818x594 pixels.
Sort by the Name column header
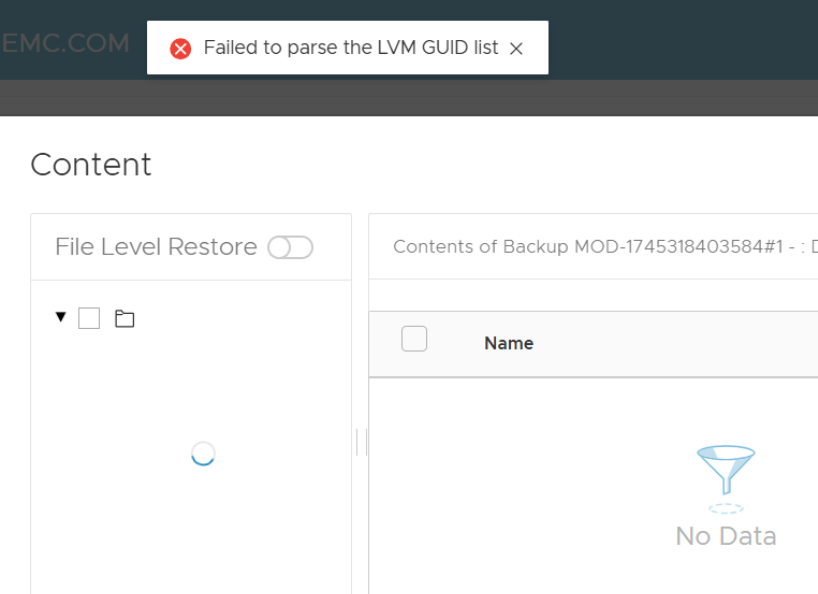(x=508, y=343)
